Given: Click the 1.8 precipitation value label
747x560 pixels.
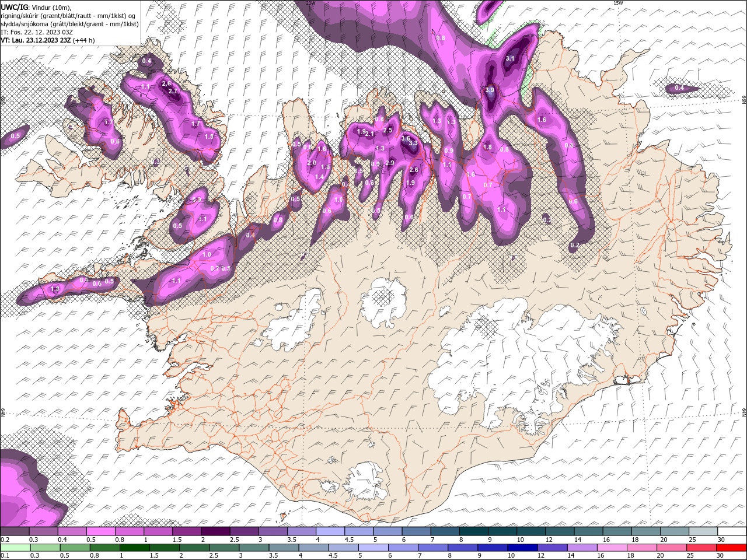Looking at the screenshot, I should [x=487, y=148].
